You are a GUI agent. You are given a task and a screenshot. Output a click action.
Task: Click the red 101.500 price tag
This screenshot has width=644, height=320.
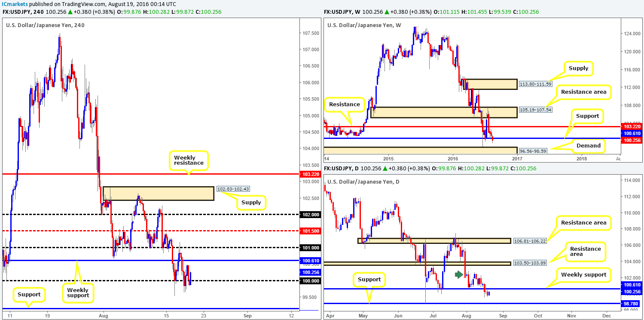pyautogui.click(x=309, y=231)
